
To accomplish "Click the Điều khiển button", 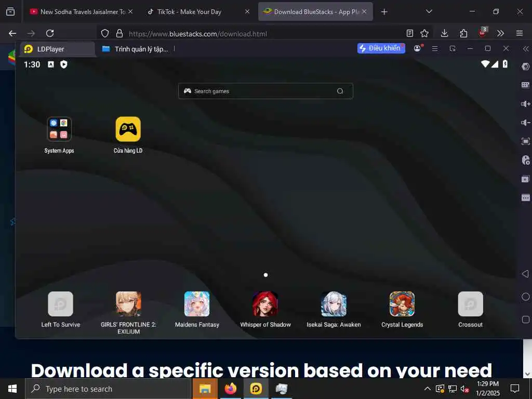I will [381, 48].
